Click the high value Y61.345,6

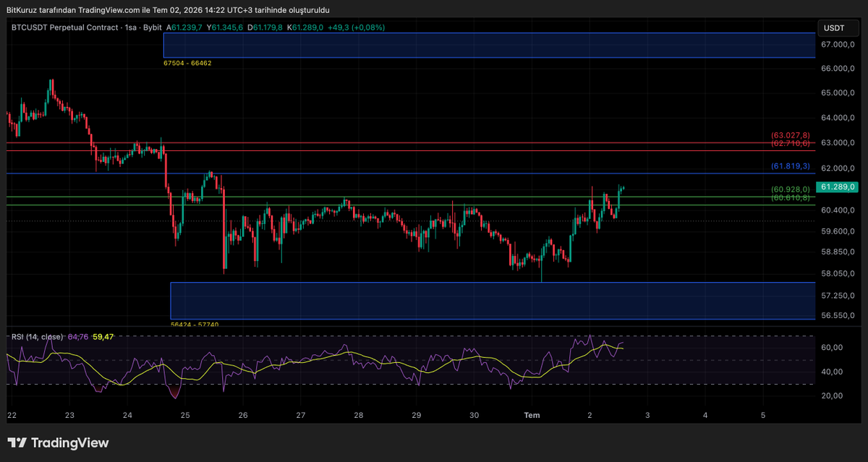tap(226, 27)
